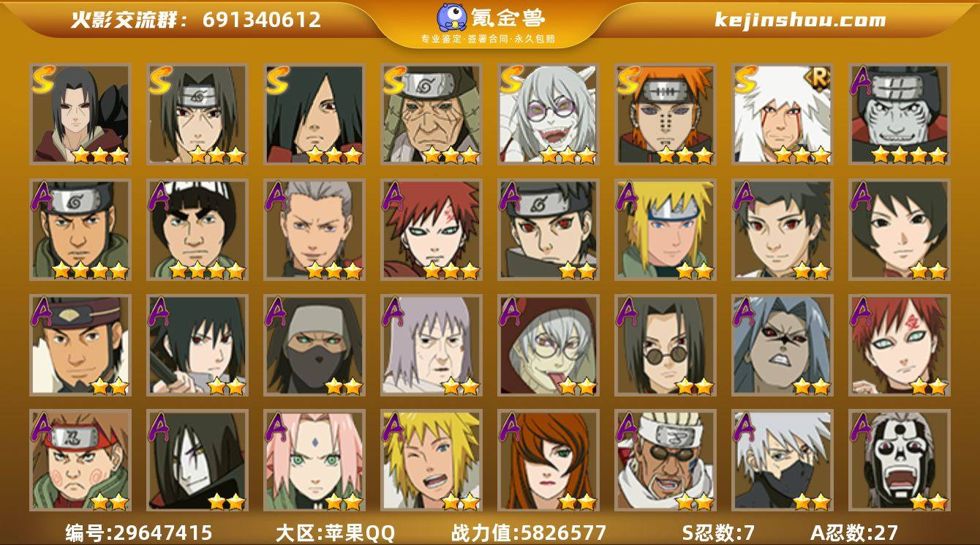Click the group number 691340612
This screenshot has width=980, height=545.
262,20
